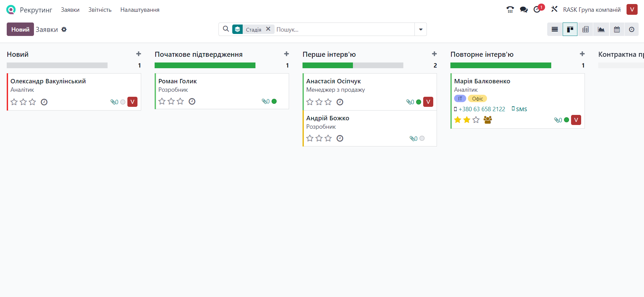
Task: Open RASK Група компаній company switcher
Action: click(592, 10)
